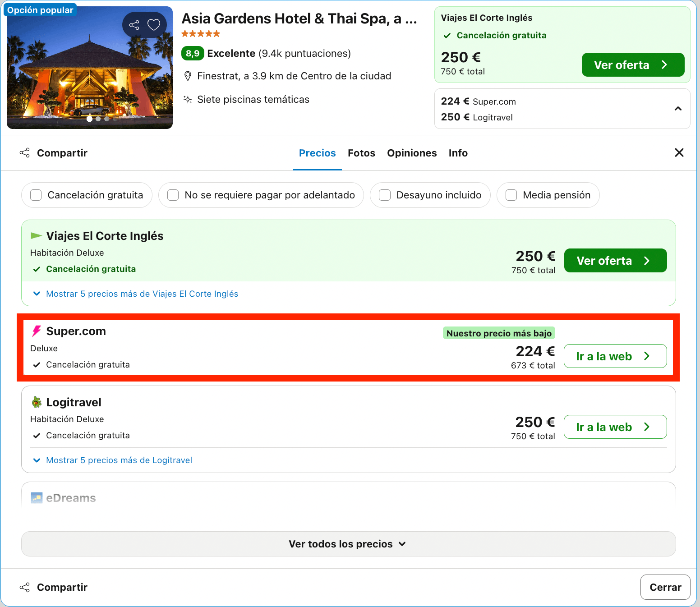Click the Opción popular badge
Screen dimensions: 700x607
click(40, 10)
